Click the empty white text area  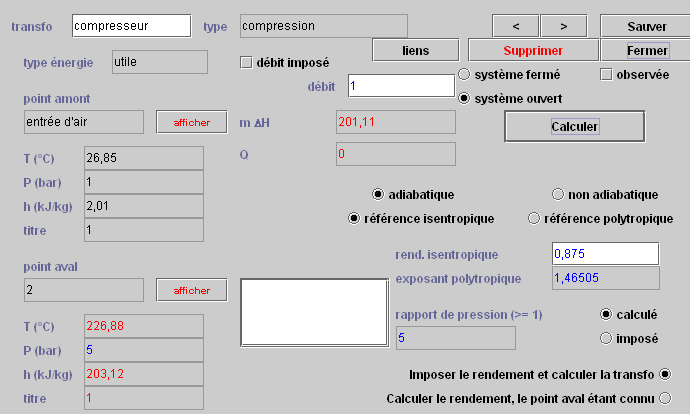click(314, 312)
